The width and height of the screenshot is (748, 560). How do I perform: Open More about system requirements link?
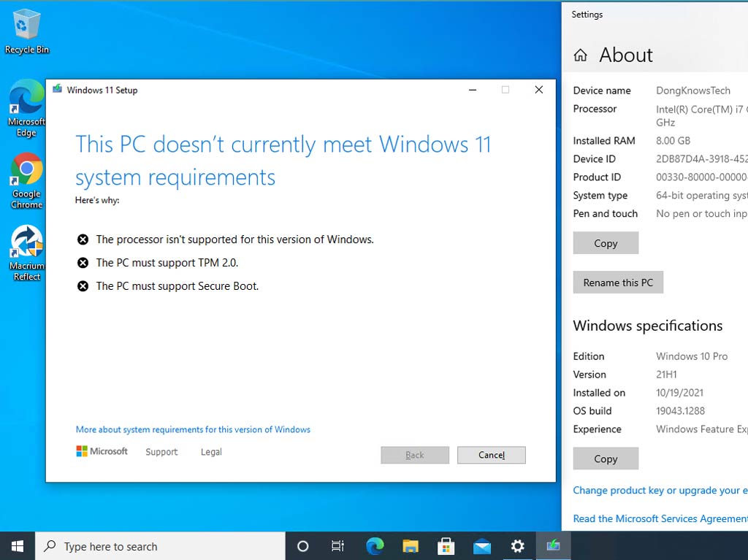pos(193,429)
